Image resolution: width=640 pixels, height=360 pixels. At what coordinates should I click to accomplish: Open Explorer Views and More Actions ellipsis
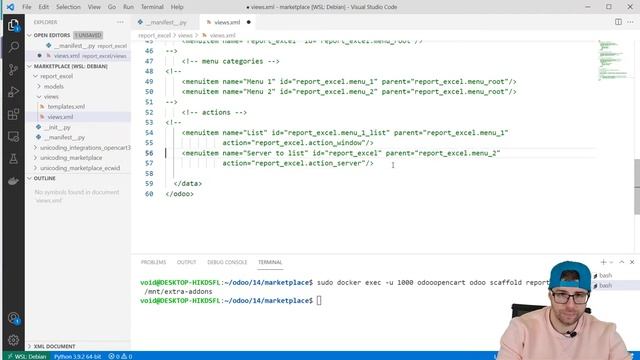pyautogui.click(x=120, y=22)
